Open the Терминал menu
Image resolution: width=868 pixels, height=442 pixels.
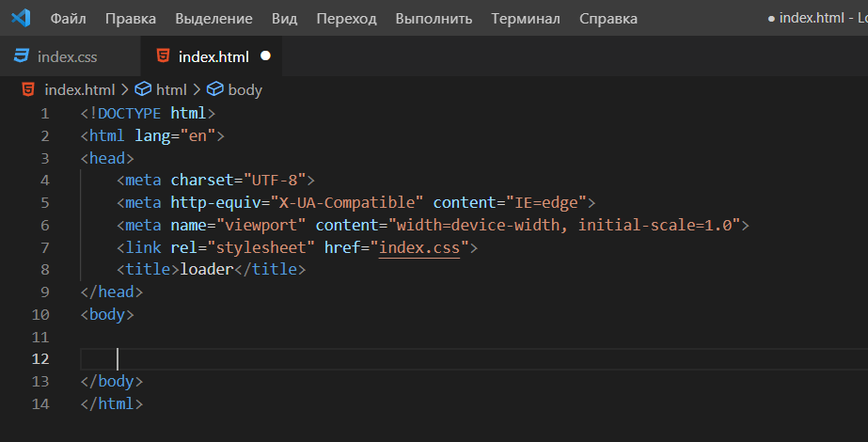(526, 18)
